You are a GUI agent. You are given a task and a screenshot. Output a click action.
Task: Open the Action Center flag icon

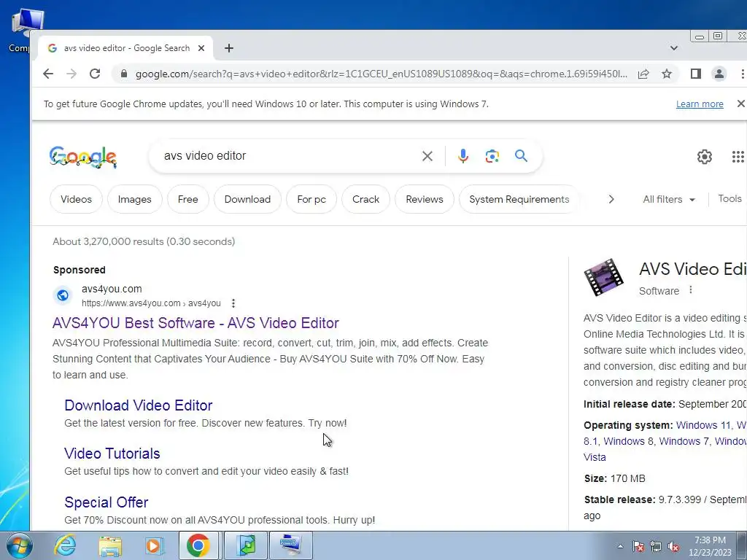point(638,546)
